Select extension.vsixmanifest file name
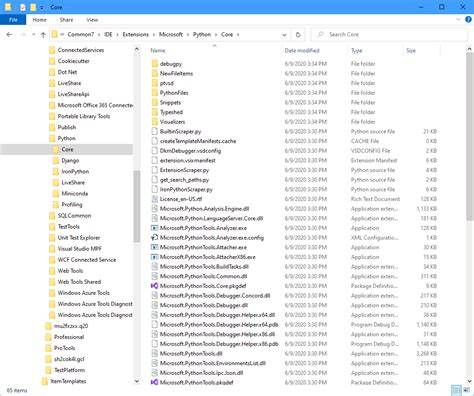The width and height of the screenshot is (474, 396). point(188,160)
